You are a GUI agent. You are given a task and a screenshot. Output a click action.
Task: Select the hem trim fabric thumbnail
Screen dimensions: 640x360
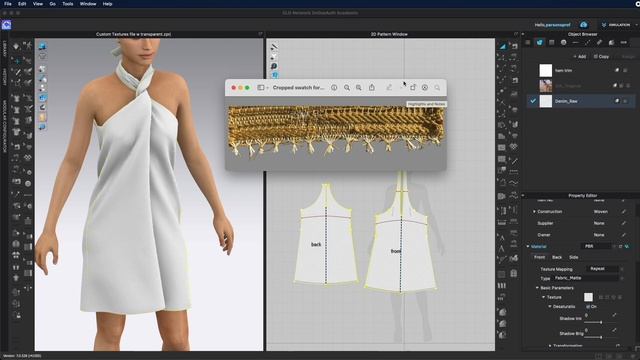[x=546, y=70]
